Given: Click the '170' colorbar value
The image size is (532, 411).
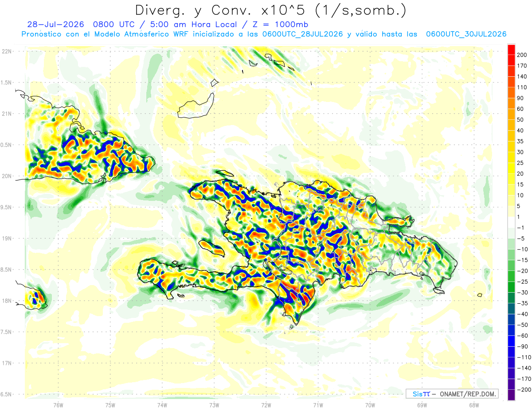Looking at the screenshot, I should coord(522,66).
